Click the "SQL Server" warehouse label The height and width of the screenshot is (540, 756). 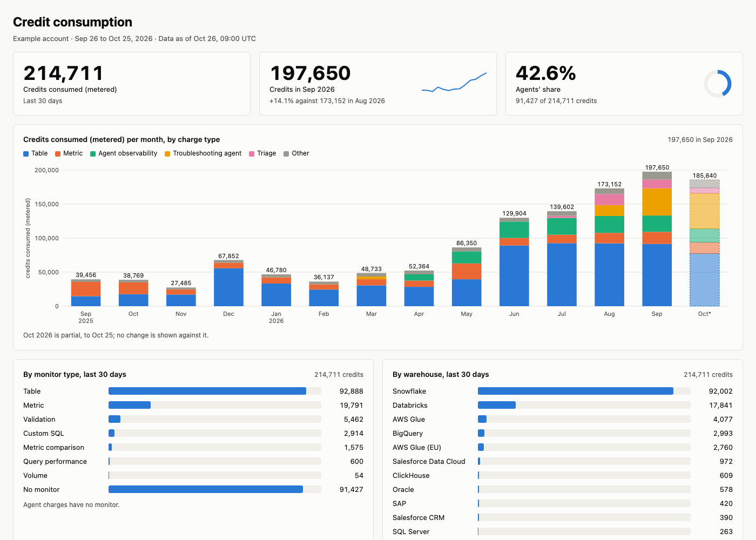[x=411, y=532]
